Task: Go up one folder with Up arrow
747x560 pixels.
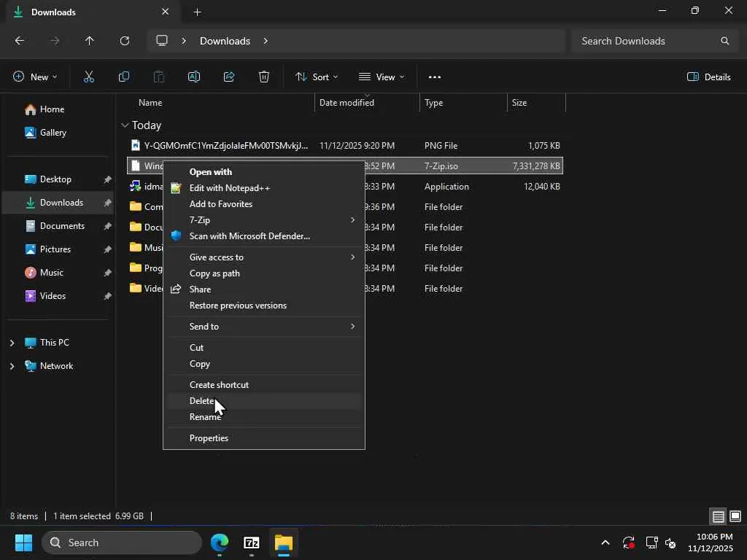Action: coord(90,41)
